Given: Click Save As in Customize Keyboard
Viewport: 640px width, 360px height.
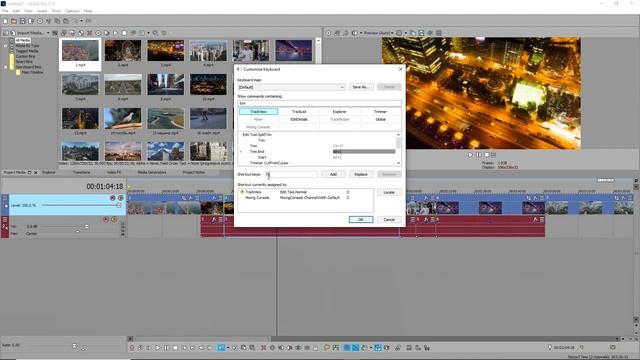Looking at the screenshot, I should (361, 87).
